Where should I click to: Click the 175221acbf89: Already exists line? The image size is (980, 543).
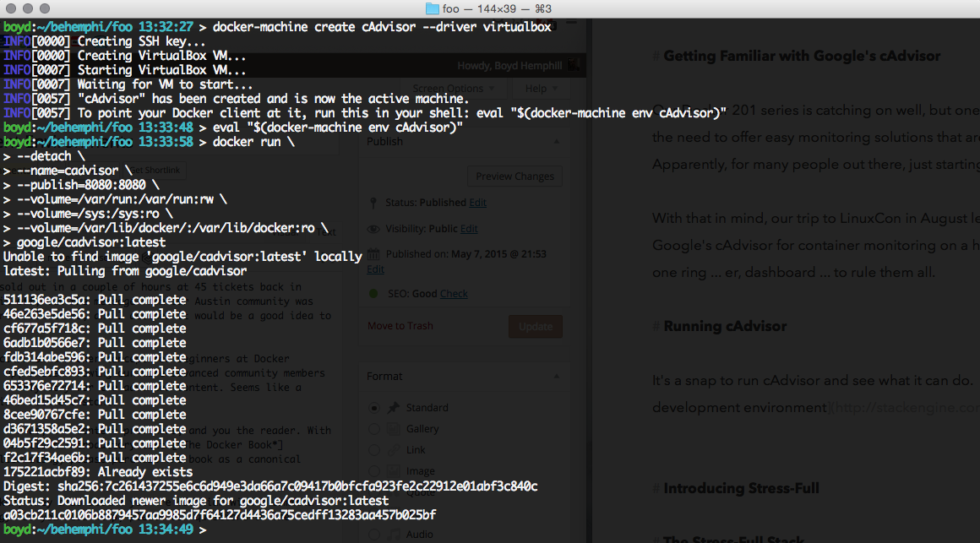coord(98,472)
